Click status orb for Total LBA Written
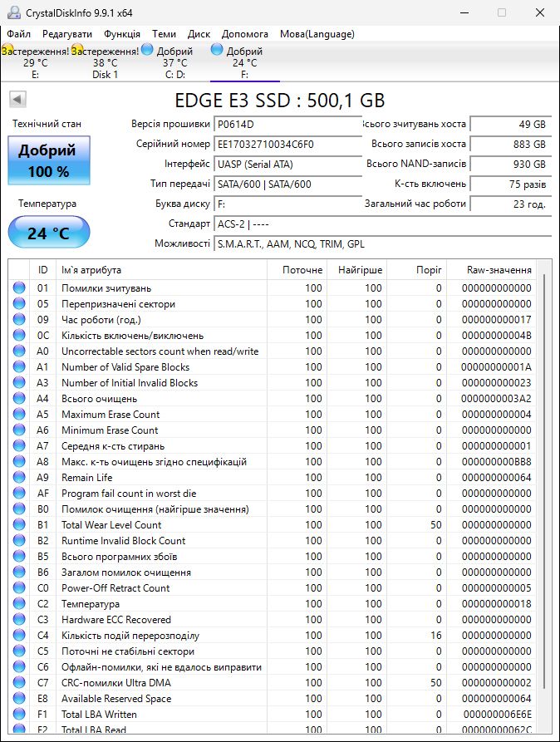 [x=19, y=714]
